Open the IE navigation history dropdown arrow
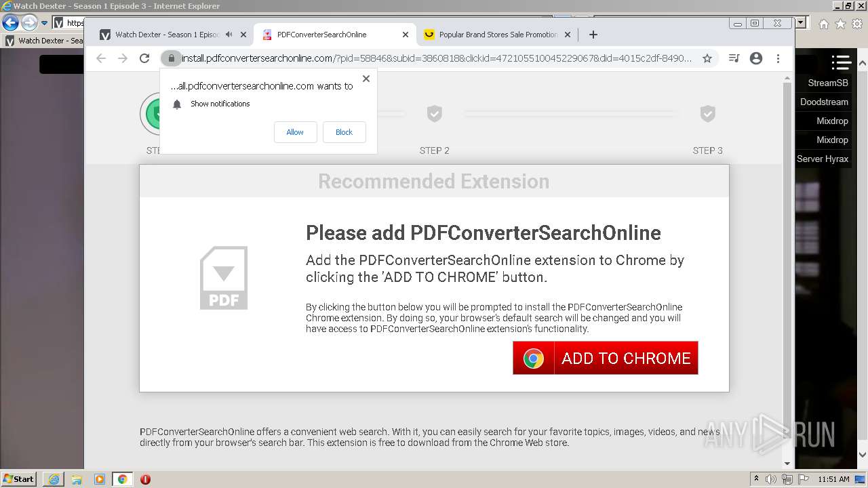 [x=44, y=23]
